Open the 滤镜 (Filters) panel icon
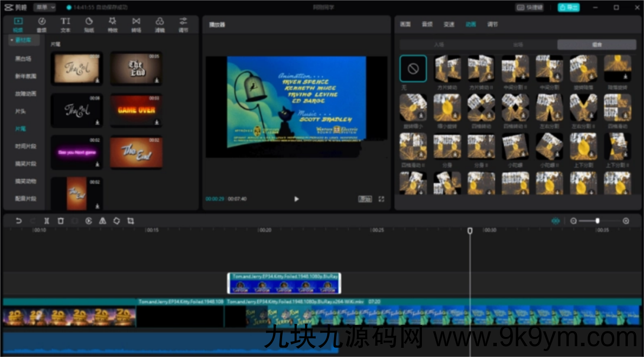Image resolution: width=644 pixels, height=357 pixels. [x=160, y=24]
